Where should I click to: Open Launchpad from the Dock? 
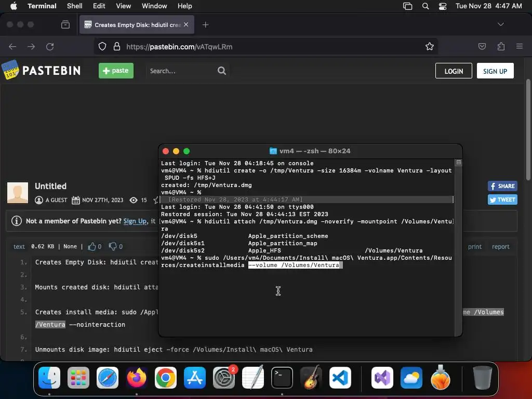78,378
